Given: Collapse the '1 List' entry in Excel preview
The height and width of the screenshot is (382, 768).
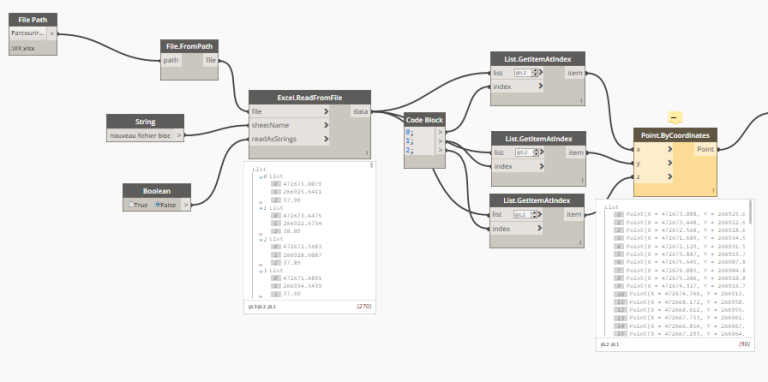Looking at the screenshot, I should (262, 208).
